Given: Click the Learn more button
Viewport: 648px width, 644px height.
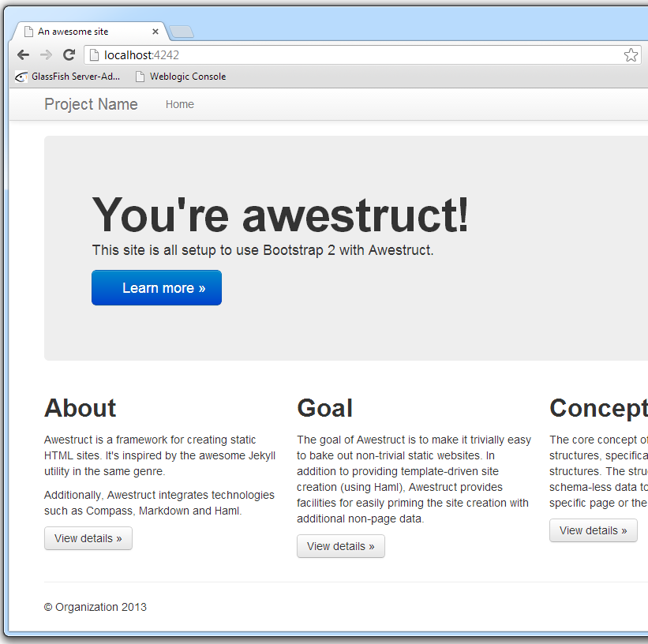Looking at the screenshot, I should coord(156,288).
